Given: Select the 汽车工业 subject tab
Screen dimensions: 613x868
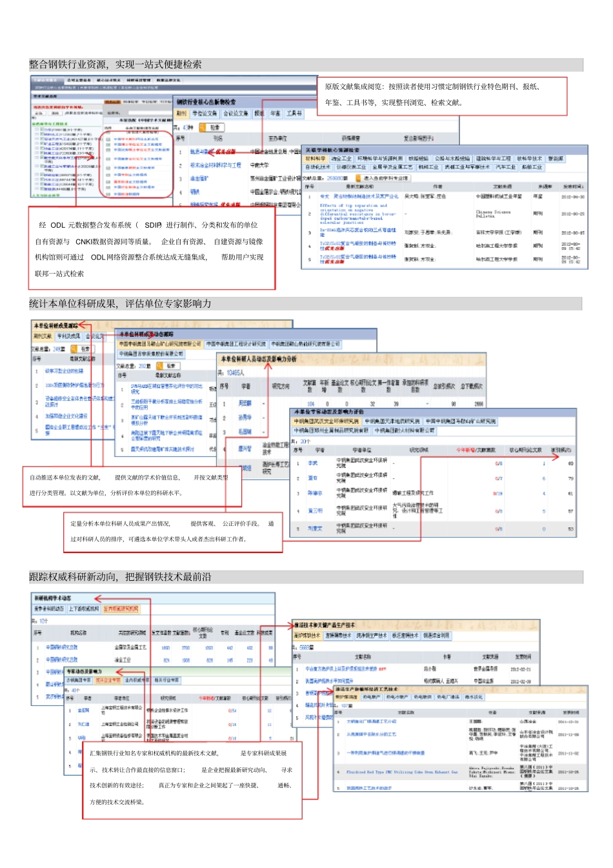Looking at the screenshot, I should point(505,167).
